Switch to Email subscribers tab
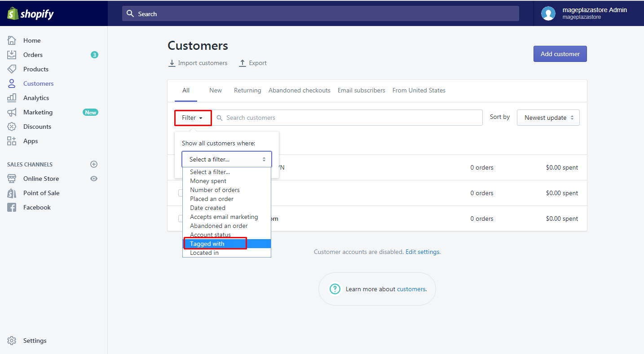 362,91
